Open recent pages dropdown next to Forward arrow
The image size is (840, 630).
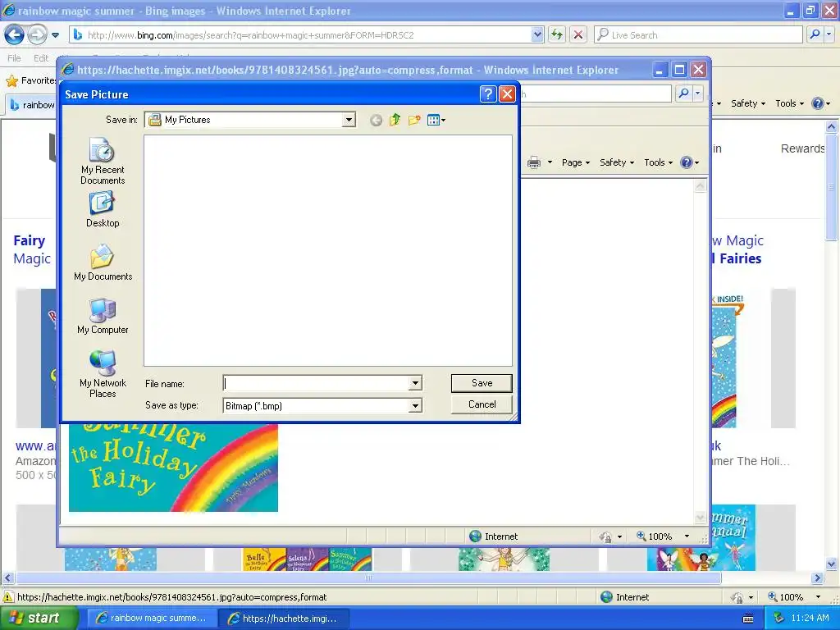click(x=55, y=35)
